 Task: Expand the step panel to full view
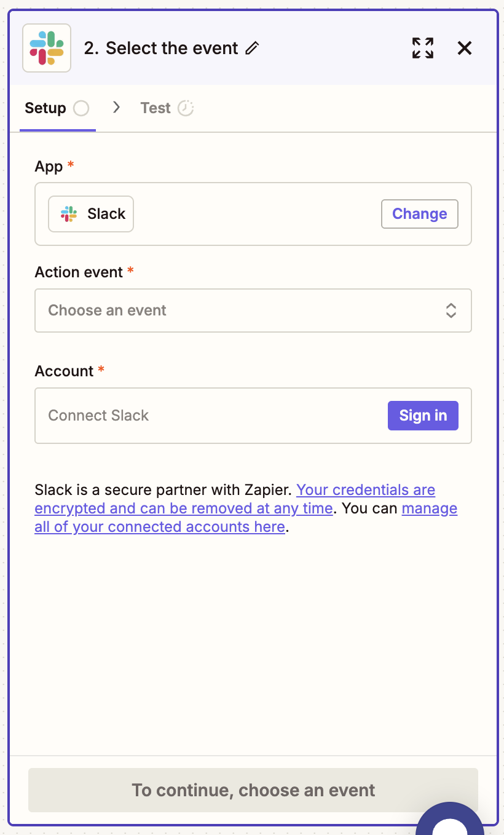point(423,48)
